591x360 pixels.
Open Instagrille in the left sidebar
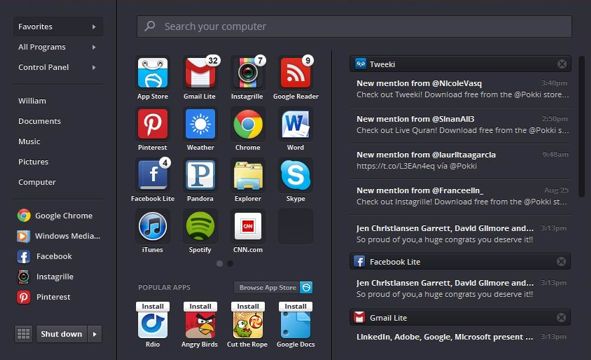(x=45, y=277)
